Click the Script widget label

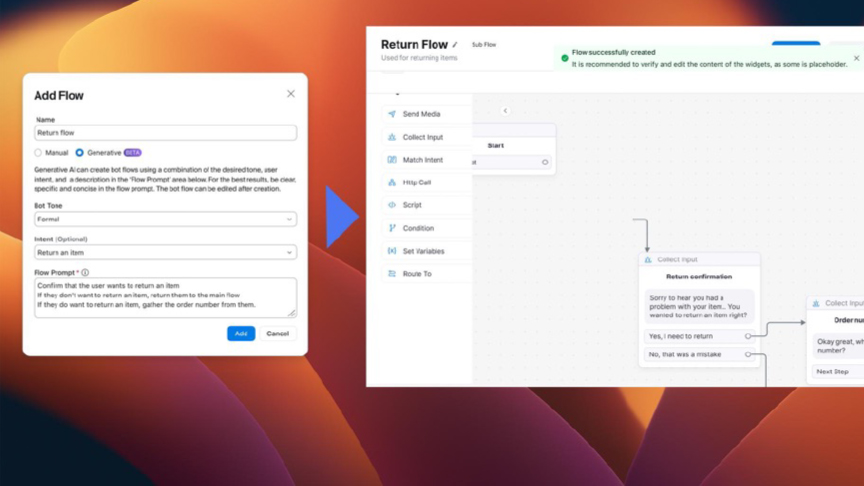coord(412,205)
